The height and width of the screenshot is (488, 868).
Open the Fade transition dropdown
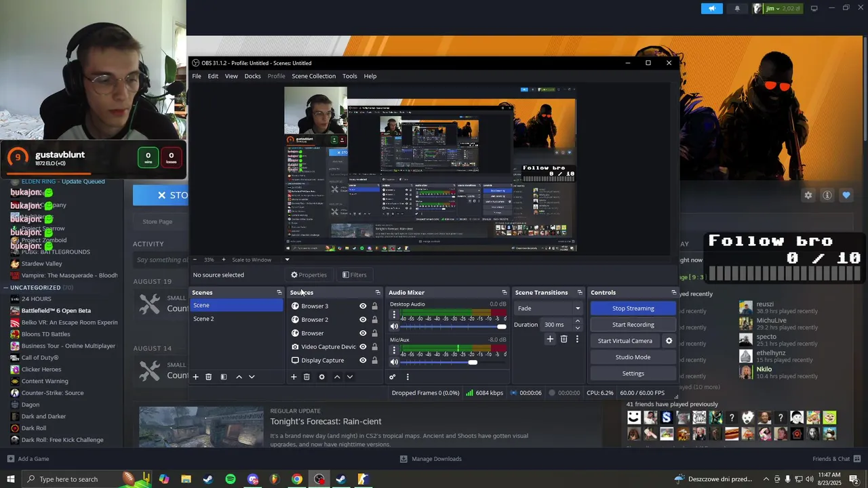tap(549, 308)
